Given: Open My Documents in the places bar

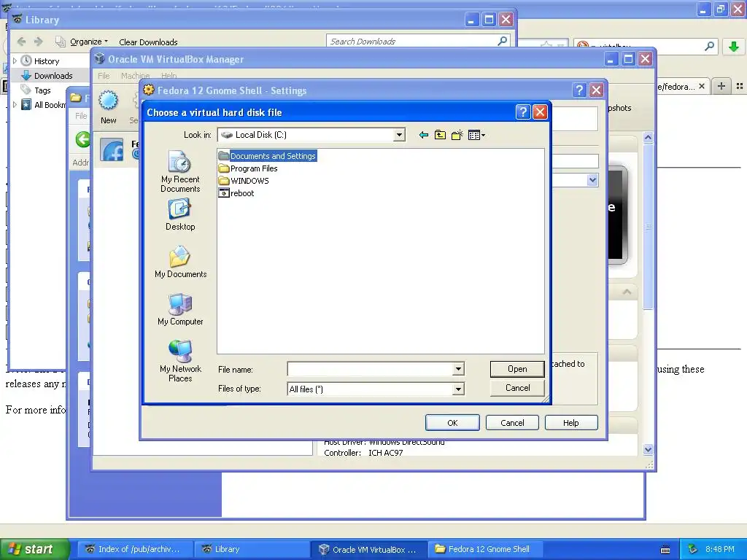Looking at the screenshot, I should pos(180,262).
